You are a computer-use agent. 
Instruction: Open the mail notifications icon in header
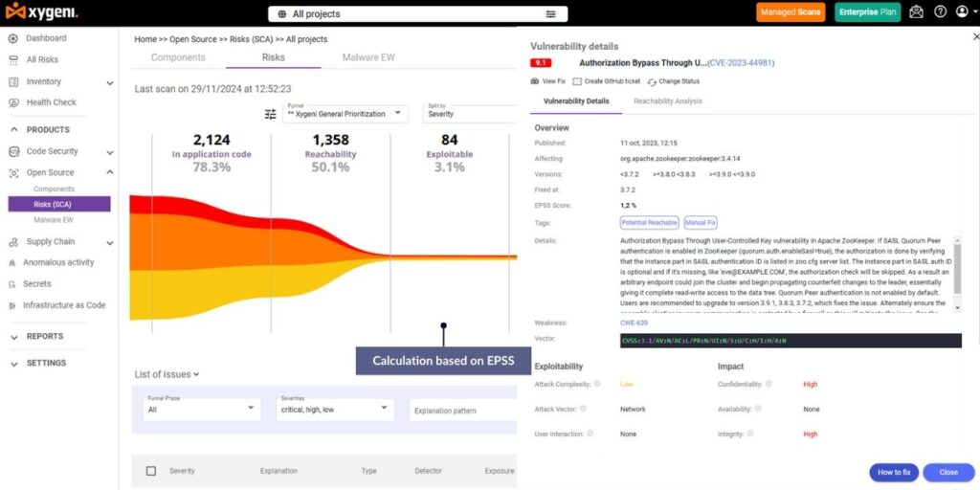point(916,11)
